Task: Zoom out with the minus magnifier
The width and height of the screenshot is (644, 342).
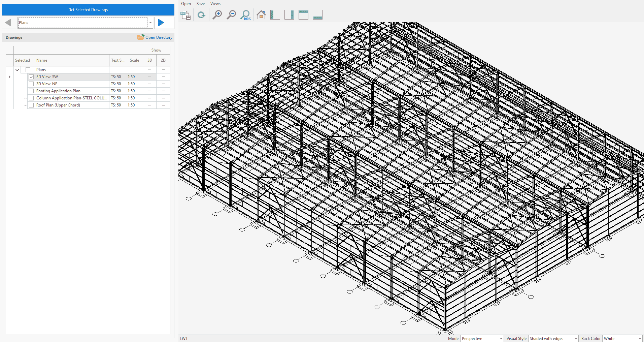Action: [231, 15]
